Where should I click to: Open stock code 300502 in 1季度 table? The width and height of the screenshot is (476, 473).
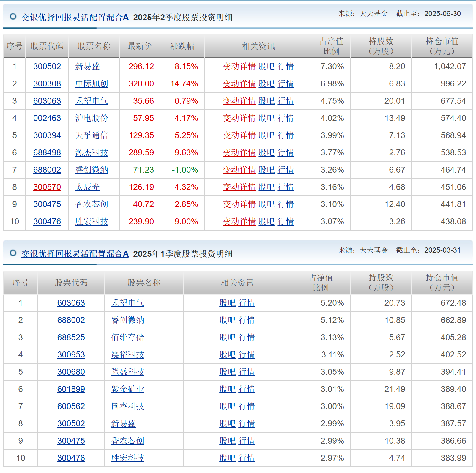point(71,424)
